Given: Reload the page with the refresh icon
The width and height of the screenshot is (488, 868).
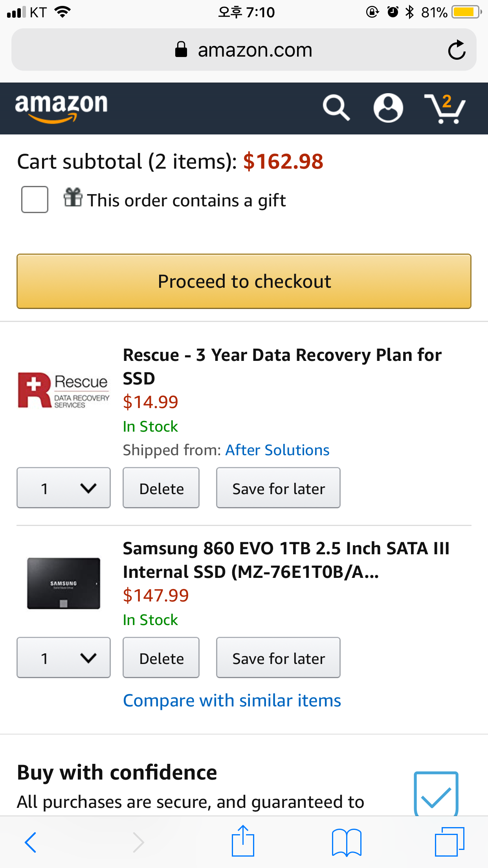Looking at the screenshot, I should [x=457, y=50].
